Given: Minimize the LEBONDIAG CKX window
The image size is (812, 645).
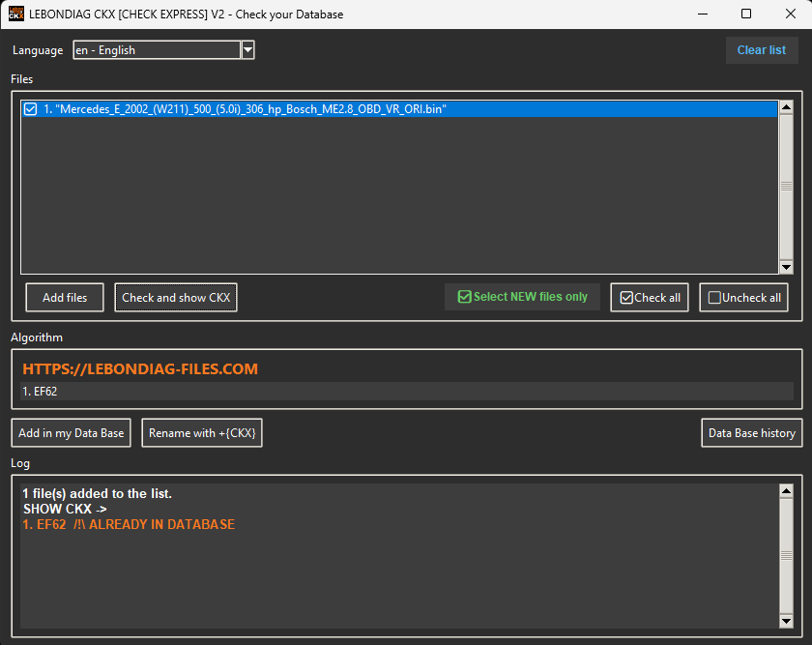Looking at the screenshot, I should click(703, 14).
